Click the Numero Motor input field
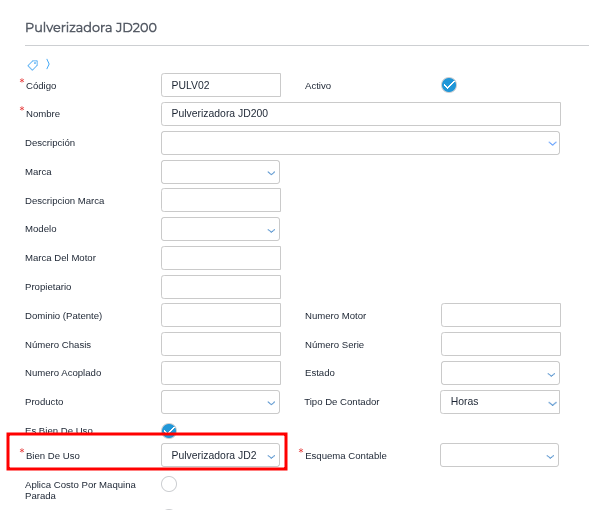Screen dimensions: 589x510 (x=501, y=315)
